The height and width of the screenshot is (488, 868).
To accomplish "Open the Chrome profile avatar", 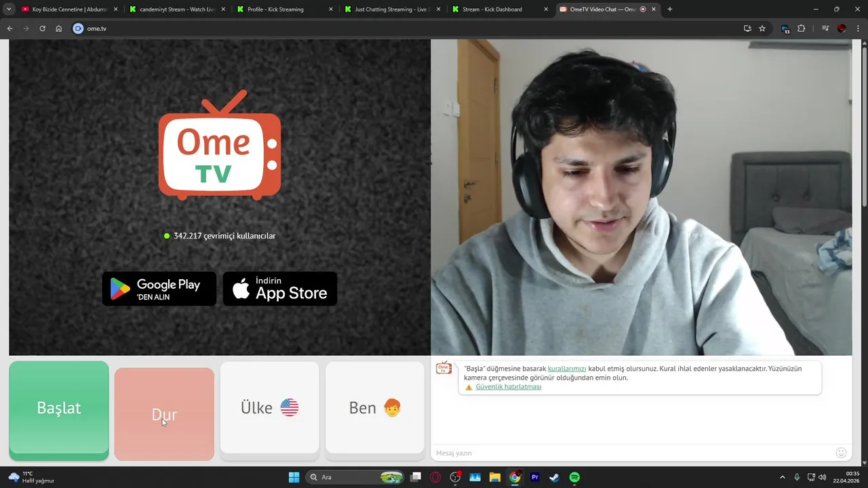I will [x=842, y=28].
